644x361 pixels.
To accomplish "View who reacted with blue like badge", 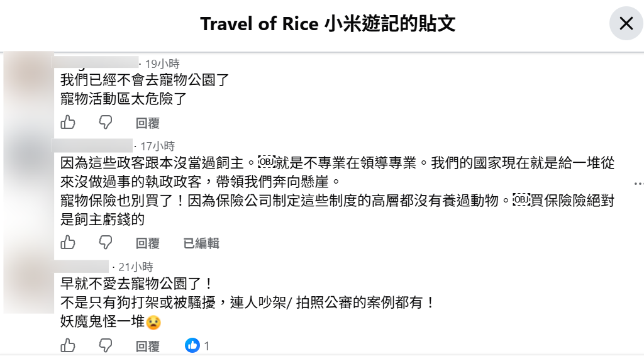I will (192, 346).
